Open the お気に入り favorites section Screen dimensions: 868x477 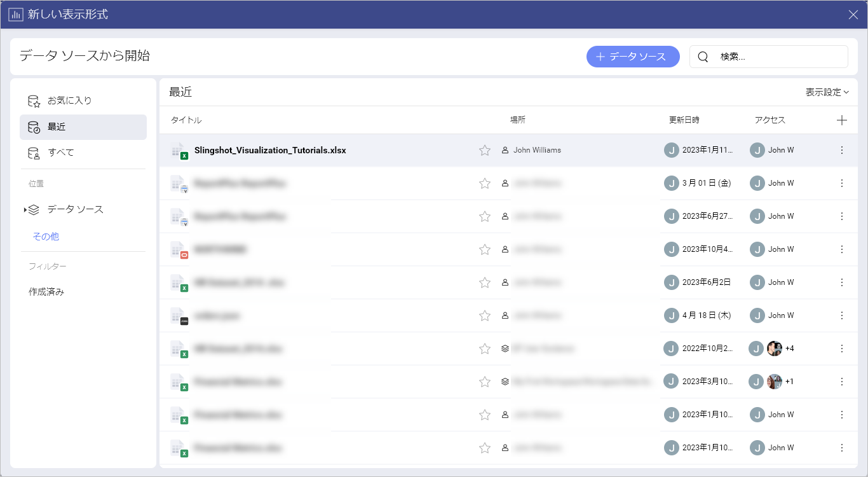83,100
